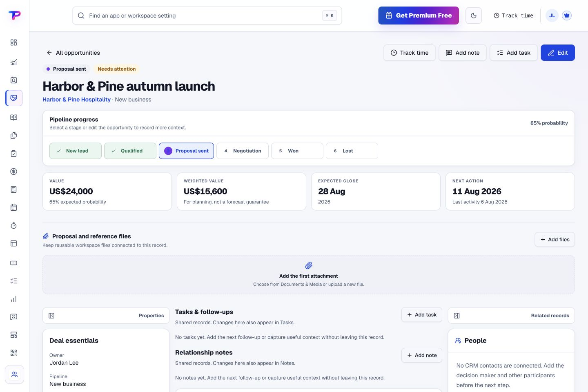Select the Lost pipeline stage
The width and height of the screenshot is (588, 392).
[352, 151]
